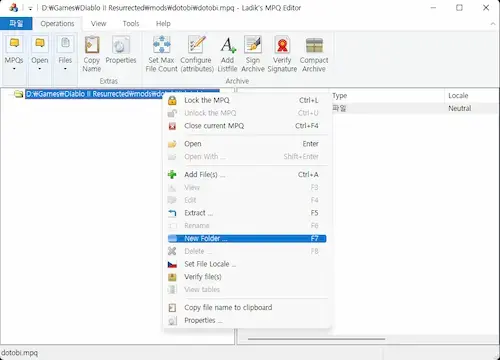Open the 파일 ribbon tab

pyautogui.click(x=16, y=24)
